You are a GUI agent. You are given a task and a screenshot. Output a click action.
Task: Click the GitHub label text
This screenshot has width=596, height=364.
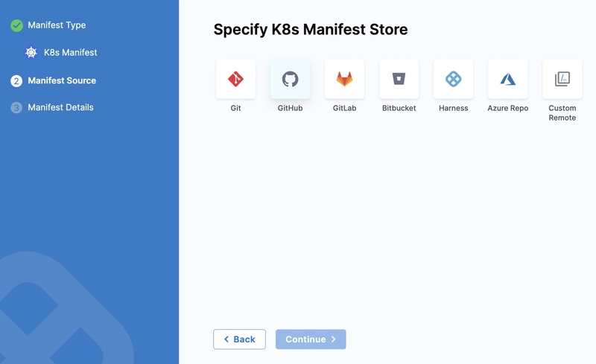[x=290, y=108]
